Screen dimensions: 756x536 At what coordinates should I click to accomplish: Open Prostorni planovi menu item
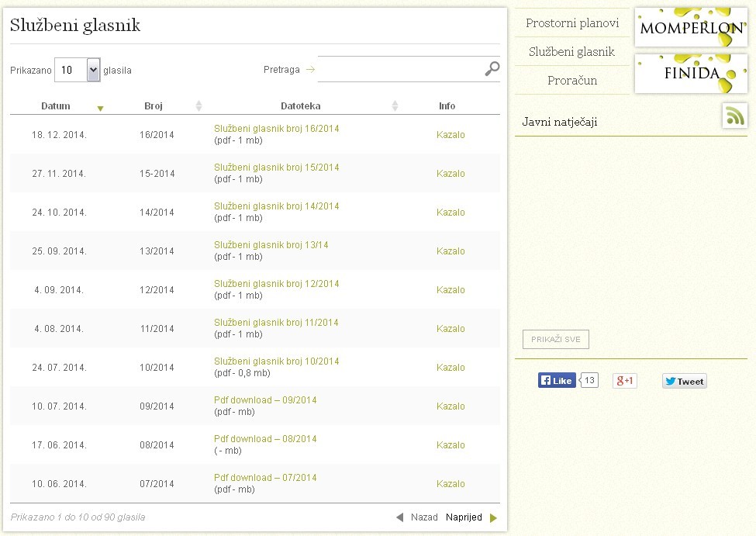pos(572,22)
